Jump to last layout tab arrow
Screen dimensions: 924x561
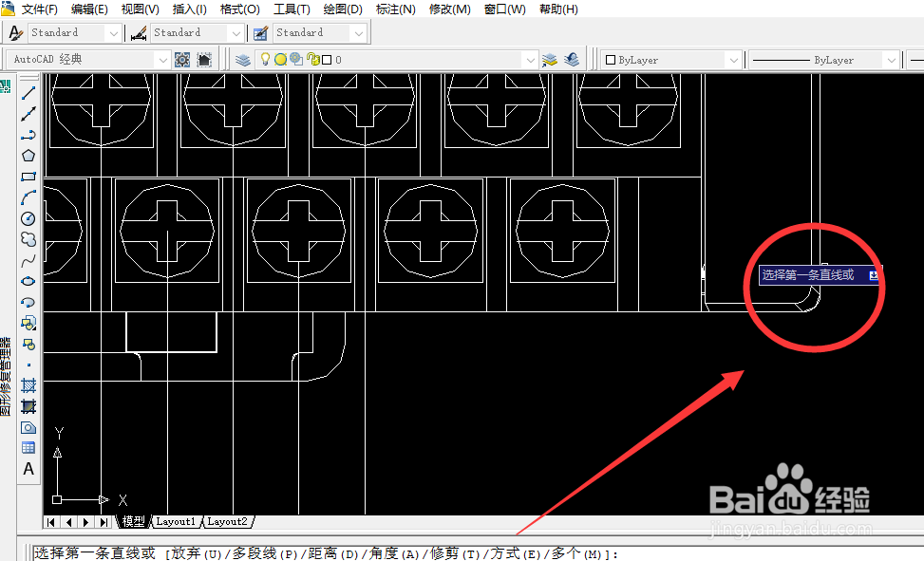click(104, 522)
